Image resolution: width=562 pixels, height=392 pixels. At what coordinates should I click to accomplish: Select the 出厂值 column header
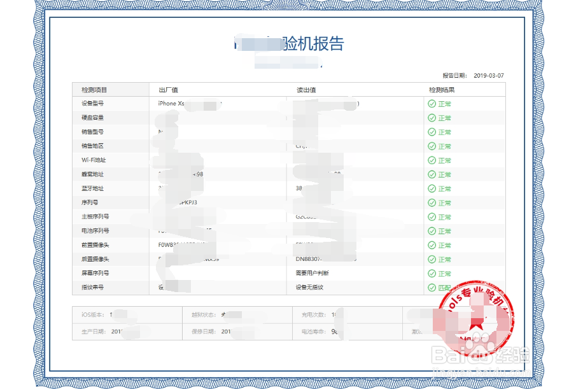click(x=168, y=90)
